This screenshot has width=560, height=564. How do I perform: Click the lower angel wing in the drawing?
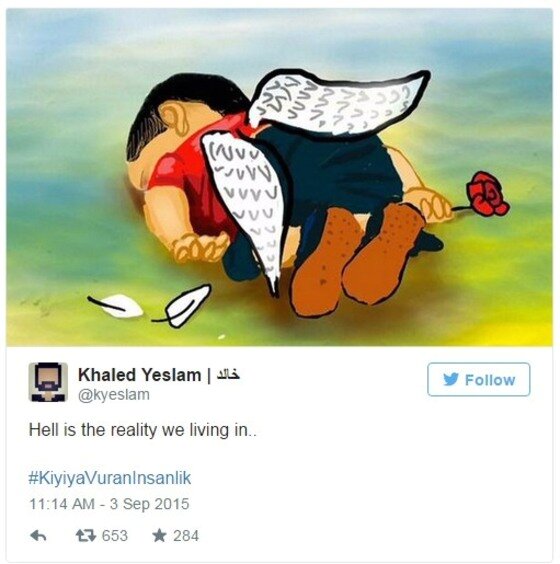coord(245,201)
